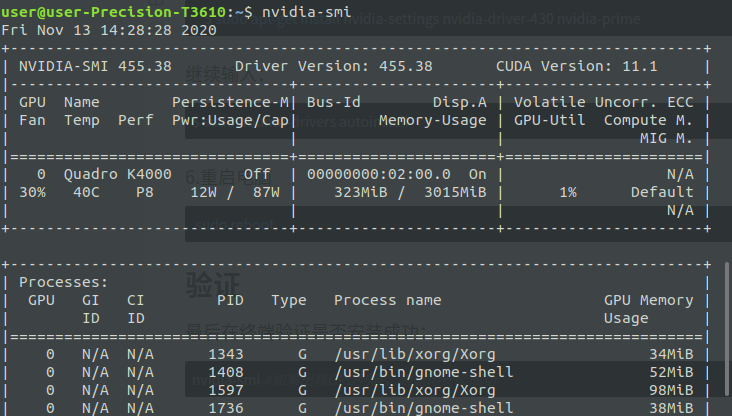Viewport: 732px width, 416px height.
Task: Click /usr/bin/gnome-shell in PID 1736 row
Action: pyautogui.click(x=423, y=408)
